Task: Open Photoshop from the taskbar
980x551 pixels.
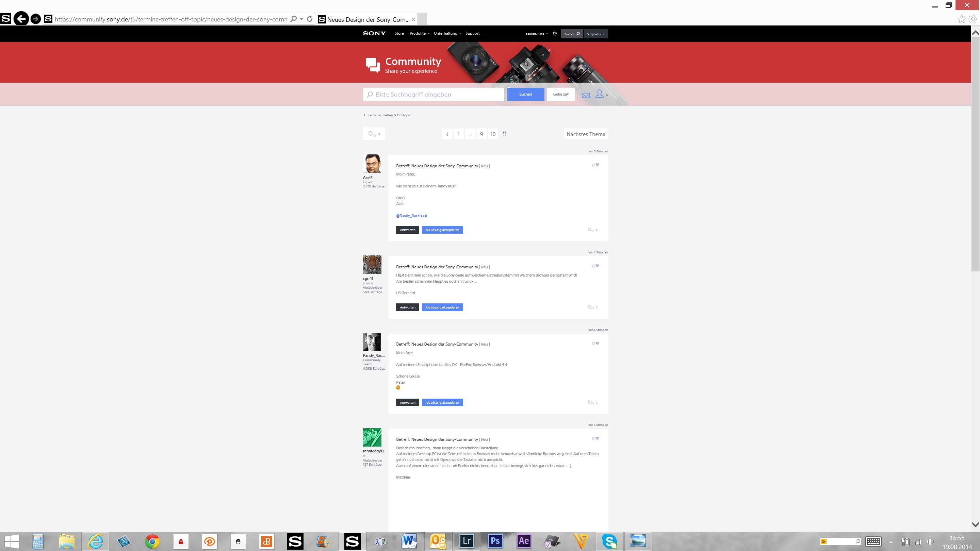Action: tap(495, 541)
